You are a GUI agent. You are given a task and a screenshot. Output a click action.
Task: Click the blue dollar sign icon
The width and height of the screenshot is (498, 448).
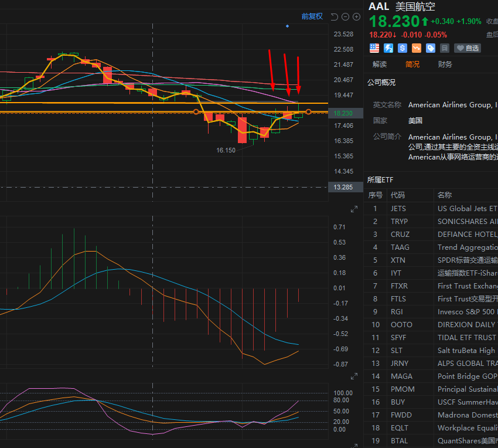pyautogui.click(x=403, y=48)
